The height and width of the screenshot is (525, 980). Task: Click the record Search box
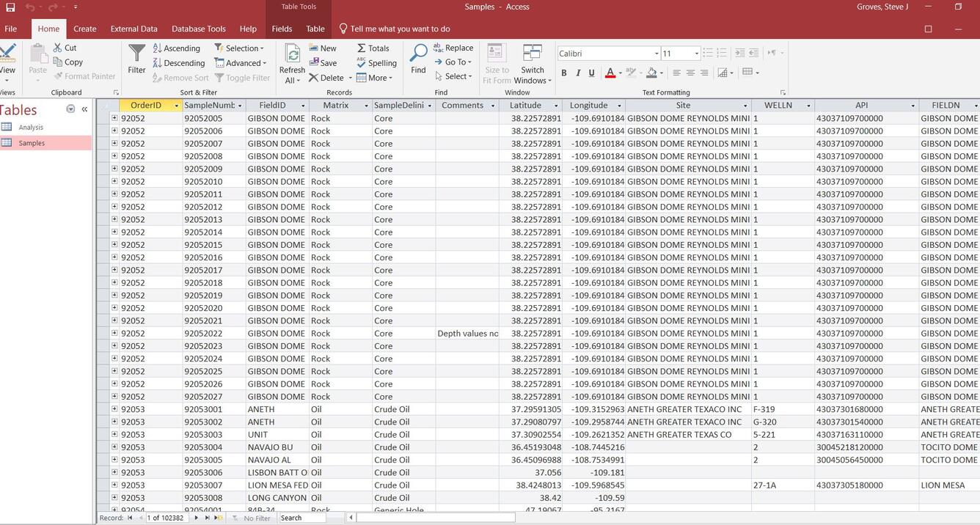coord(301,518)
